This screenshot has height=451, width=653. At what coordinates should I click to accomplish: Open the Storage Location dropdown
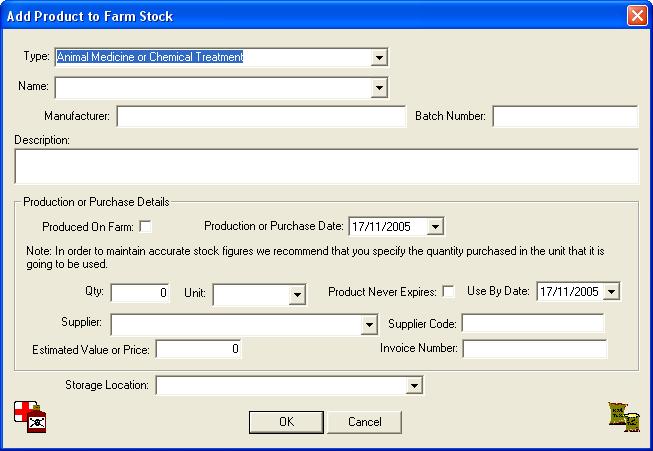click(x=414, y=385)
